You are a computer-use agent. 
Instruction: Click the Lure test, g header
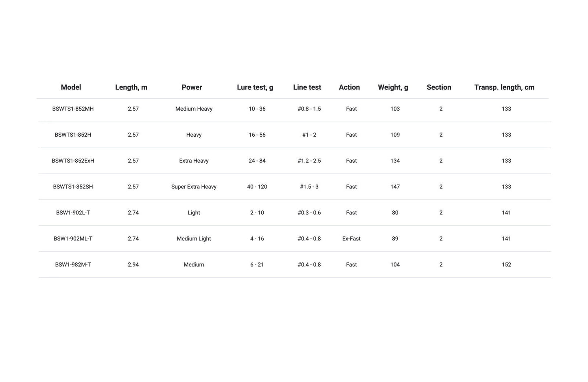[x=255, y=87]
